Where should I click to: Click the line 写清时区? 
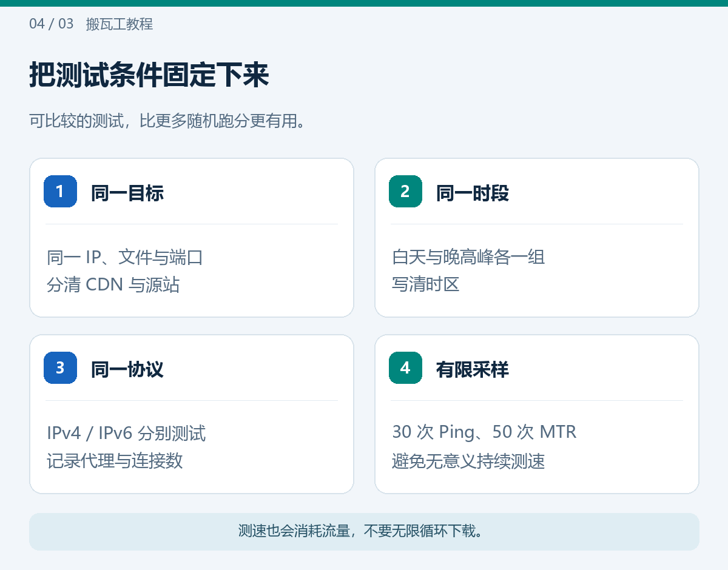[x=426, y=284]
